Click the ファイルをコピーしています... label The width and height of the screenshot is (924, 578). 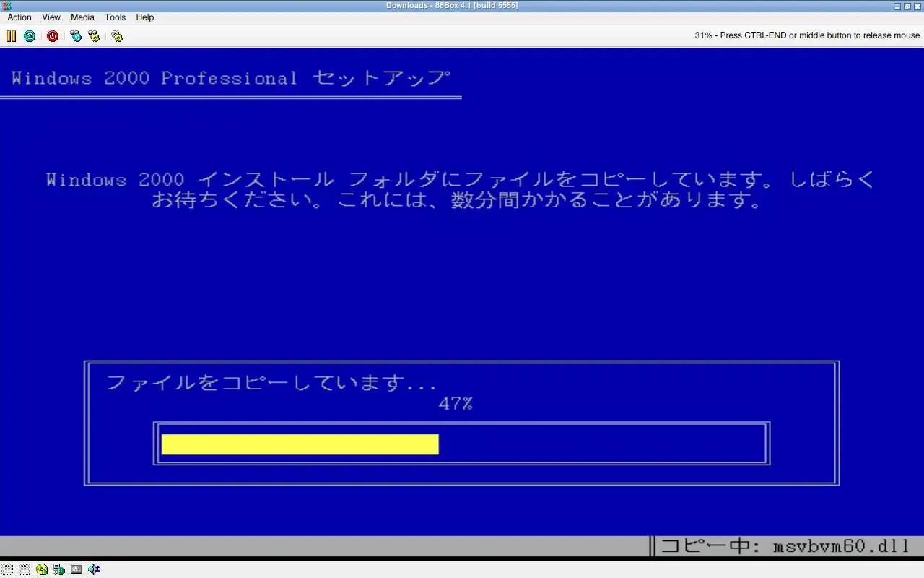(x=271, y=382)
